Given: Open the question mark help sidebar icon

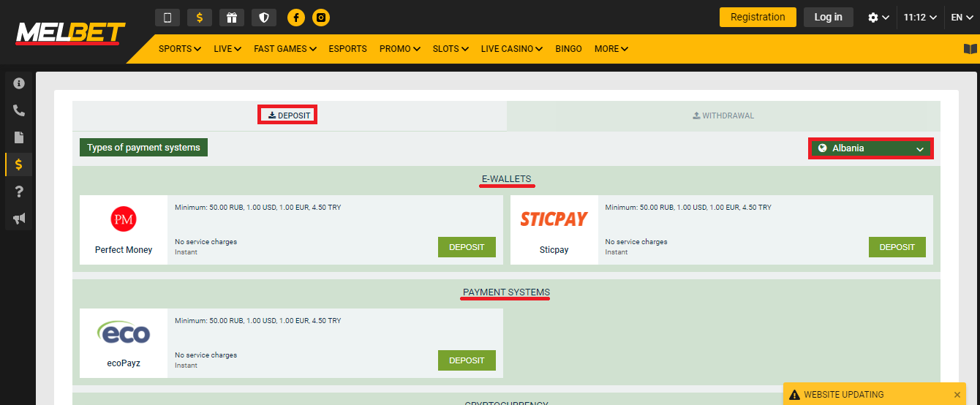Looking at the screenshot, I should [x=19, y=192].
